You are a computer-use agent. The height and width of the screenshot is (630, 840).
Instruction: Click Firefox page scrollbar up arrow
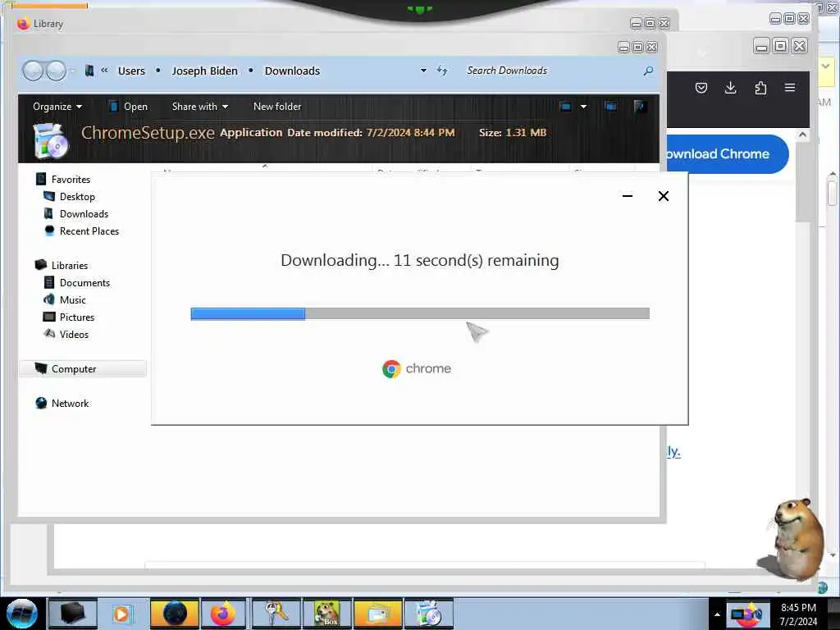[802, 135]
